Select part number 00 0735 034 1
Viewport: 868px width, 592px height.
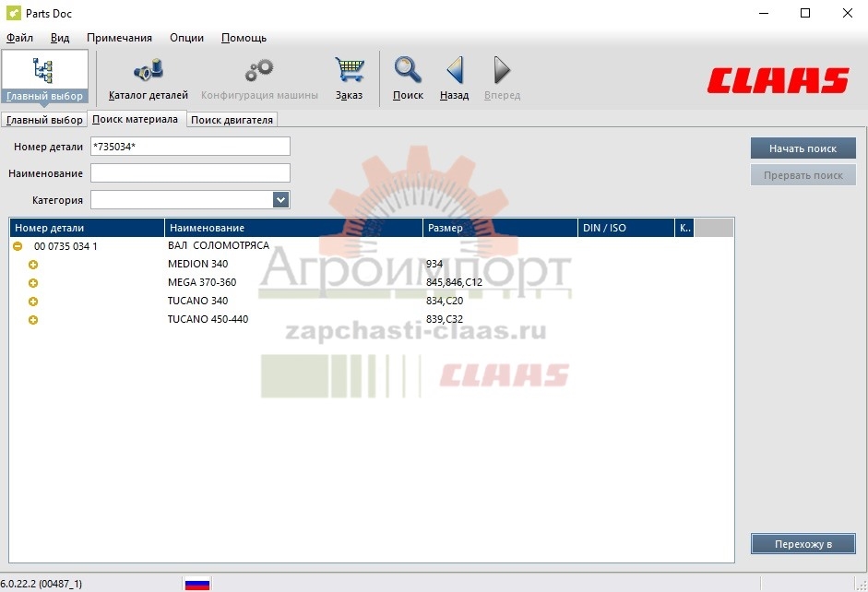pyautogui.click(x=65, y=246)
